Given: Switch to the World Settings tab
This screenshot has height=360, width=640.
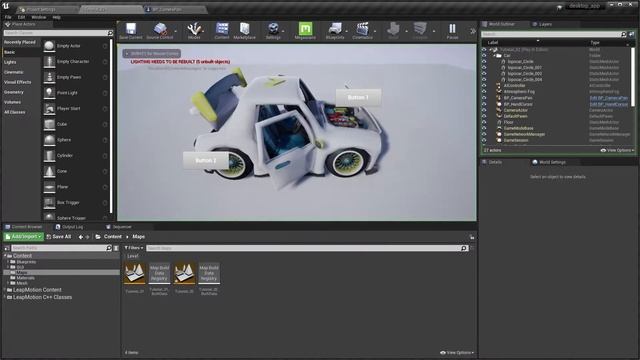Looking at the screenshot, I should coord(549,162).
